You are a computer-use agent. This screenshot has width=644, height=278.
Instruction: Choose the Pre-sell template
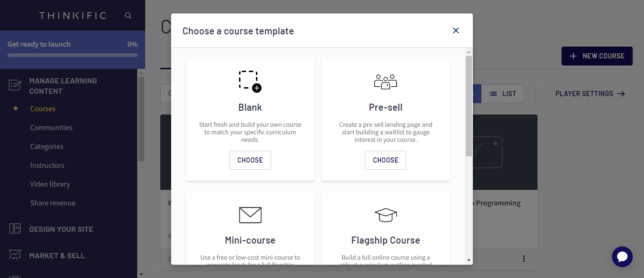[x=386, y=160]
